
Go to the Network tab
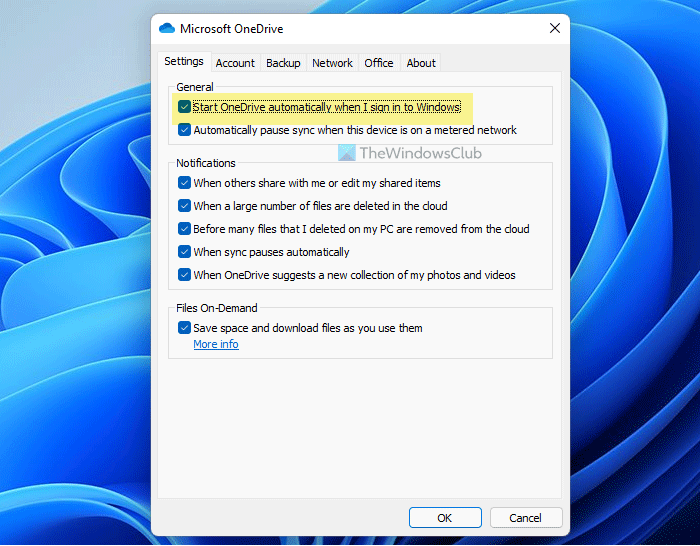[x=332, y=63]
